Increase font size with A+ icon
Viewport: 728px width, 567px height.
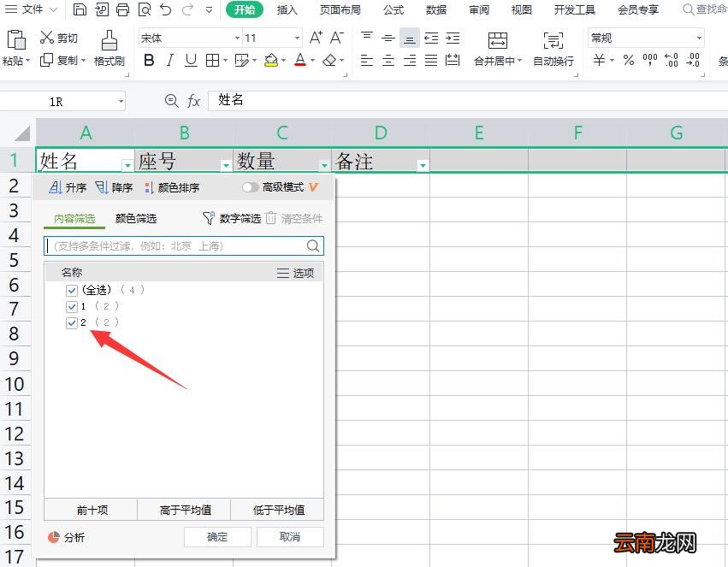pos(316,38)
